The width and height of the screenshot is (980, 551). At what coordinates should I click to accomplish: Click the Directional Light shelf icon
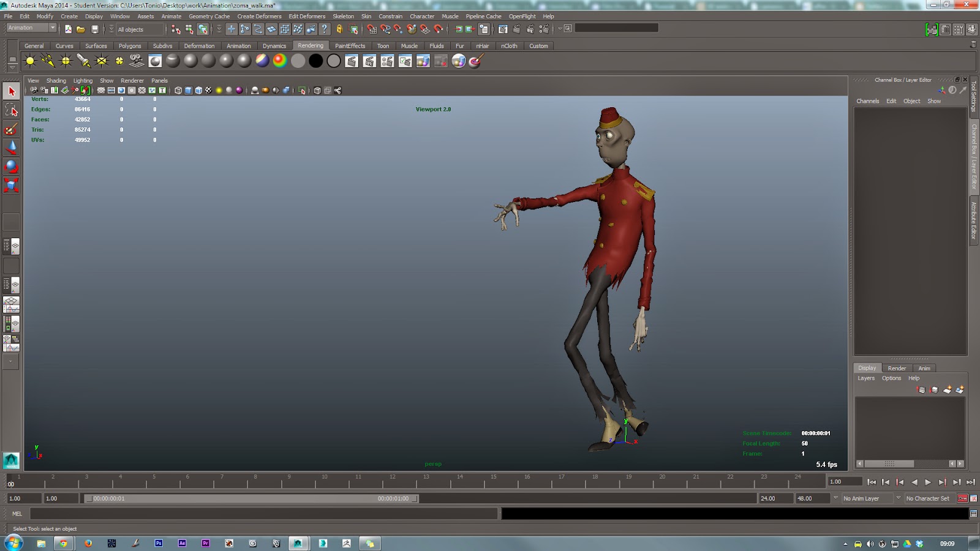click(x=48, y=61)
